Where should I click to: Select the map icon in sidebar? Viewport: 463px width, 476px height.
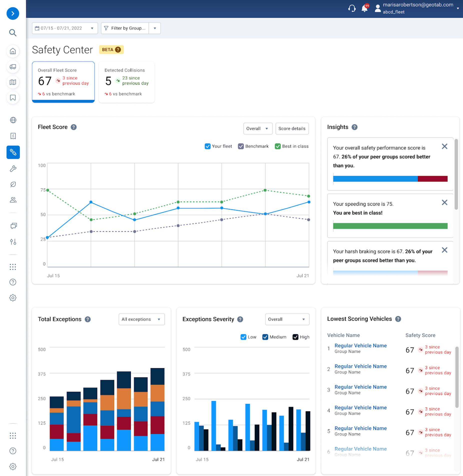[13, 82]
